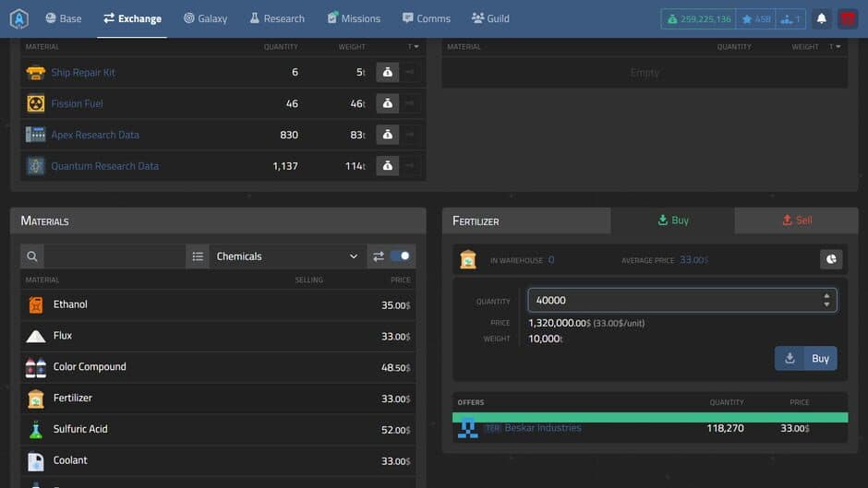Open the notifications bell
868x488 pixels.
click(821, 18)
